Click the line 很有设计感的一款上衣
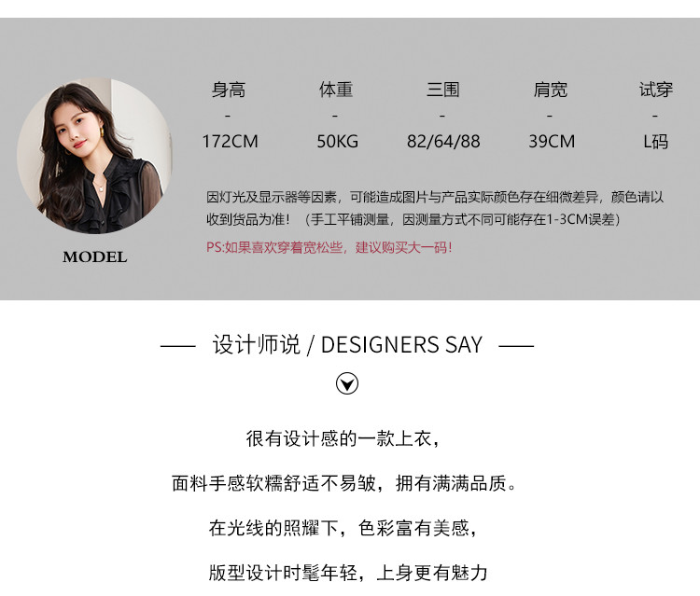Image resolution: width=700 pixels, height=596 pixels. (343, 438)
